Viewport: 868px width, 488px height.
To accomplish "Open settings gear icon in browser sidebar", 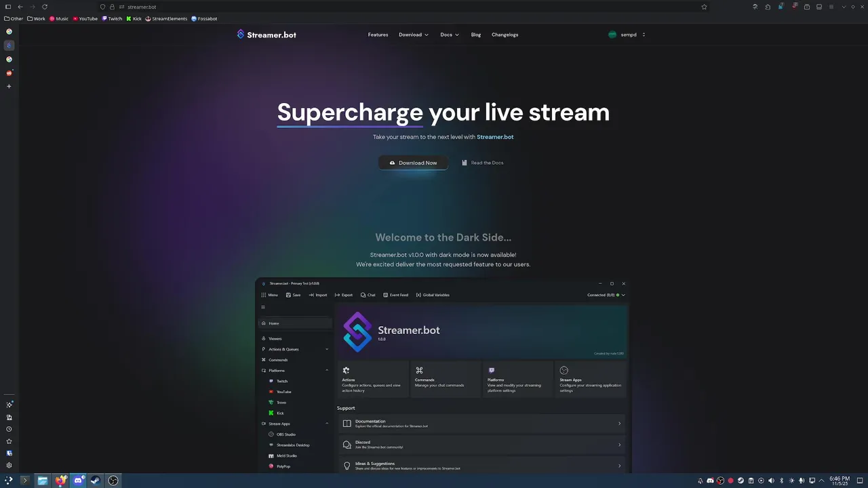I will pyautogui.click(x=9, y=465).
